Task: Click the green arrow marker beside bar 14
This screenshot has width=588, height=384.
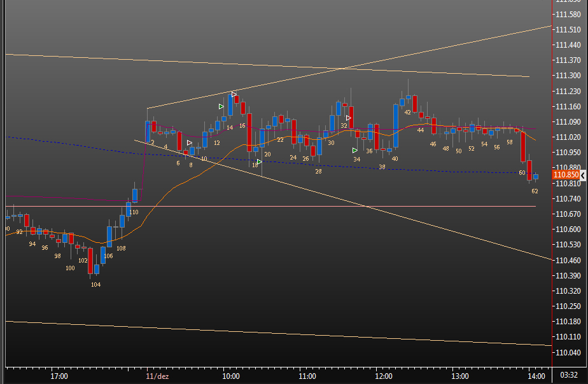Action: pos(221,107)
